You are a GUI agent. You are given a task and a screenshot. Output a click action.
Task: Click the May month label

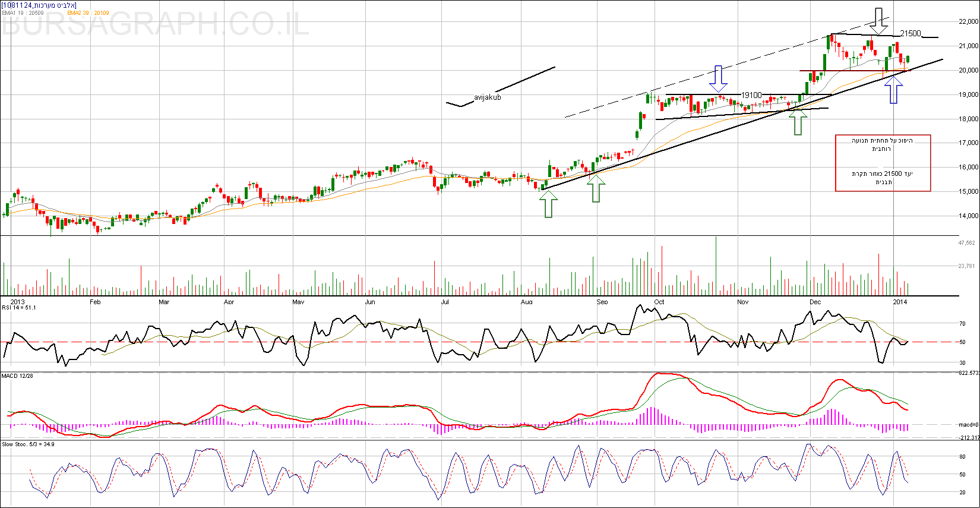(299, 302)
